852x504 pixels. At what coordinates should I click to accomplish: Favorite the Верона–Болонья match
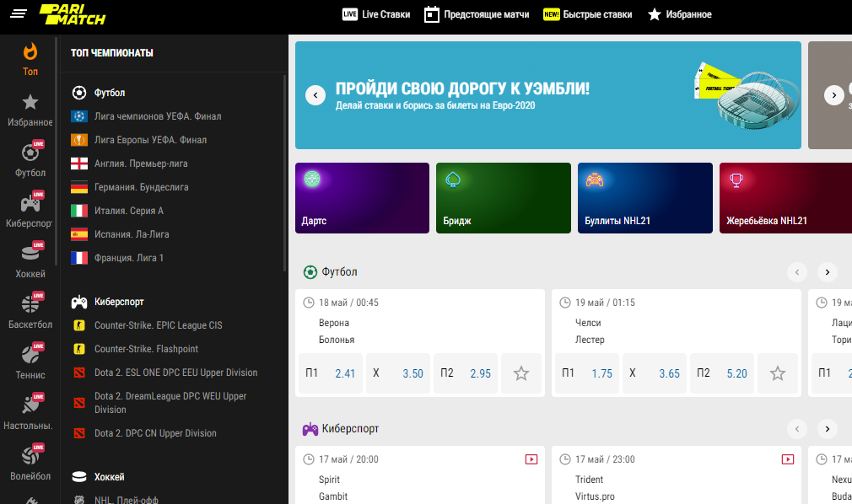[521, 373]
